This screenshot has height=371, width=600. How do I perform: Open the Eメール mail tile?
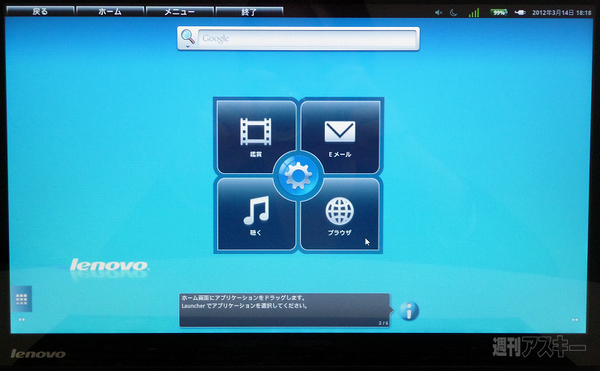pos(340,137)
